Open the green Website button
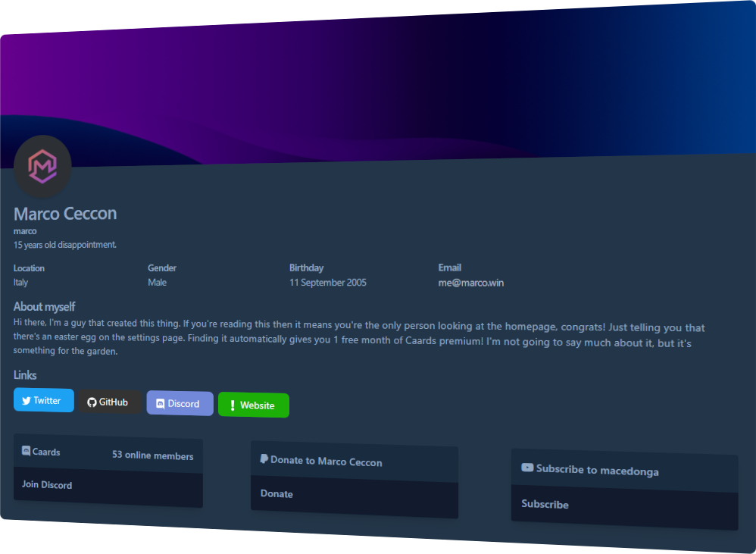 click(254, 405)
